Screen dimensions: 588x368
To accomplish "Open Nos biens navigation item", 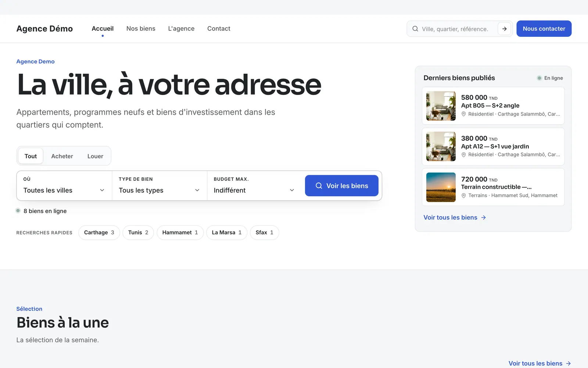I will (141, 29).
